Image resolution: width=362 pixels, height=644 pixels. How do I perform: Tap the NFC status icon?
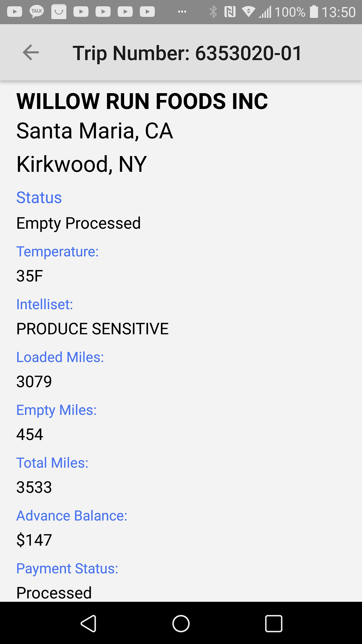pos(230,12)
